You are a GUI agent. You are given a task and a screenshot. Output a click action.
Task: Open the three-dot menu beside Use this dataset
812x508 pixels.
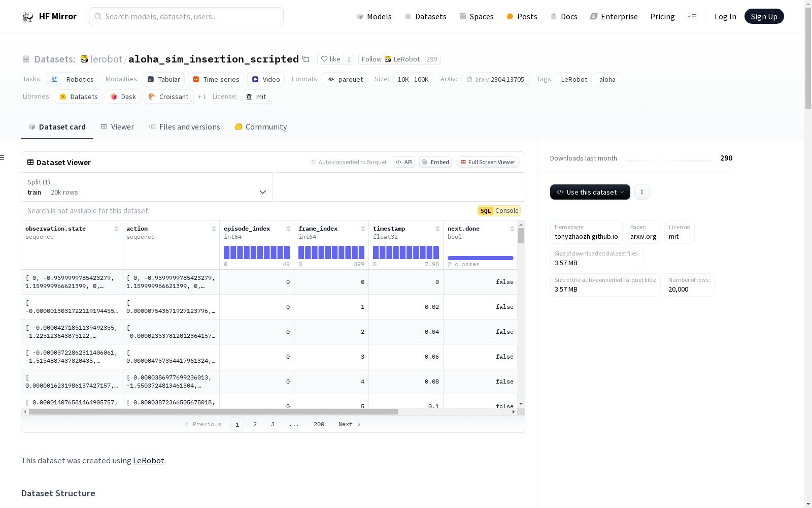pyautogui.click(x=642, y=192)
